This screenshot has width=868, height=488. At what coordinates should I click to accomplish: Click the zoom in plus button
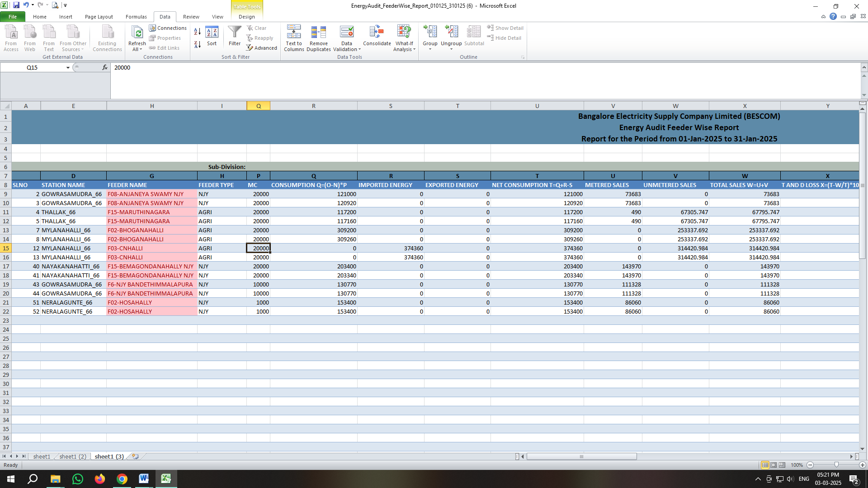point(862,465)
